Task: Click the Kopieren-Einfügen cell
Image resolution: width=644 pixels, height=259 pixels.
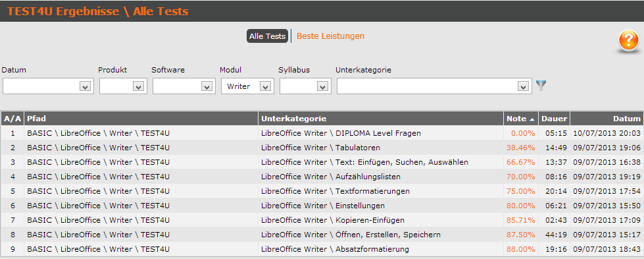Action: click(x=381, y=220)
